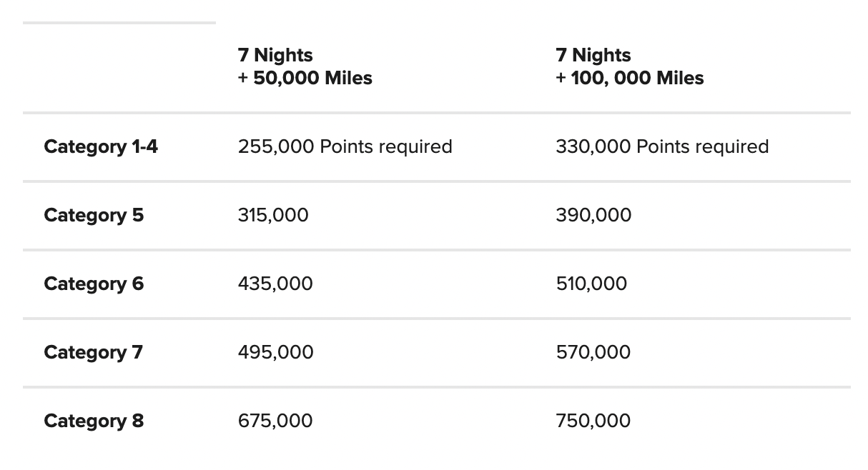Click the Category 6 row label
This screenshot has height=470, width=868.
click(94, 284)
